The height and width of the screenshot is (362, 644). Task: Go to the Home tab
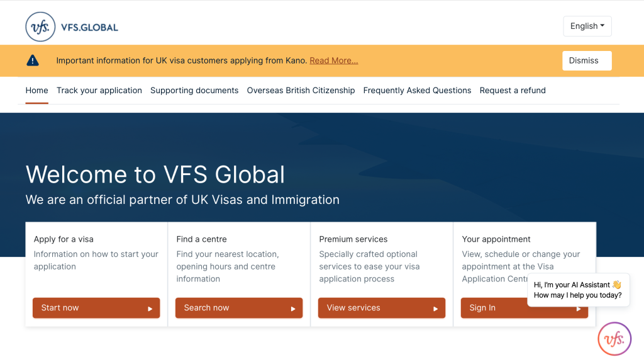pyautogui.click(x=36, y=91)
